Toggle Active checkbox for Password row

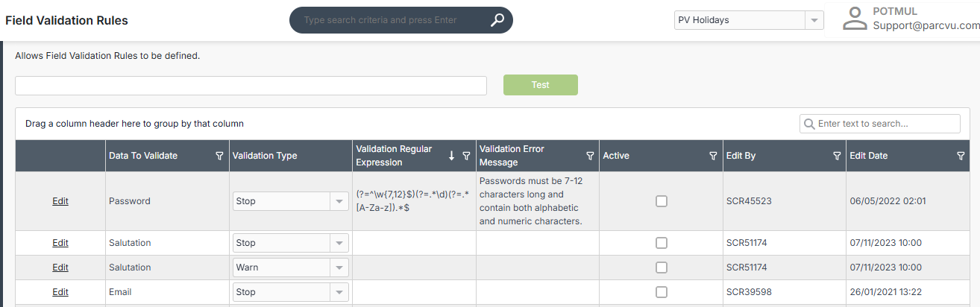coord(662,201)
